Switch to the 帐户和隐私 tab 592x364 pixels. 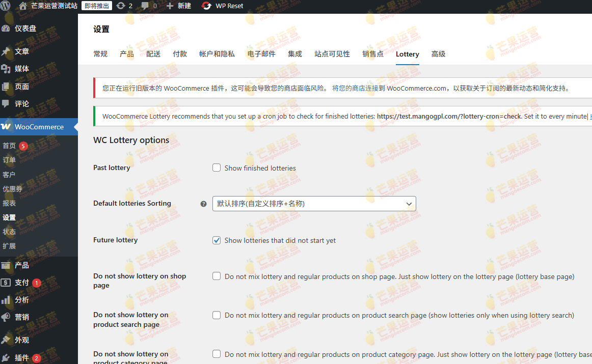click(217, 54)
